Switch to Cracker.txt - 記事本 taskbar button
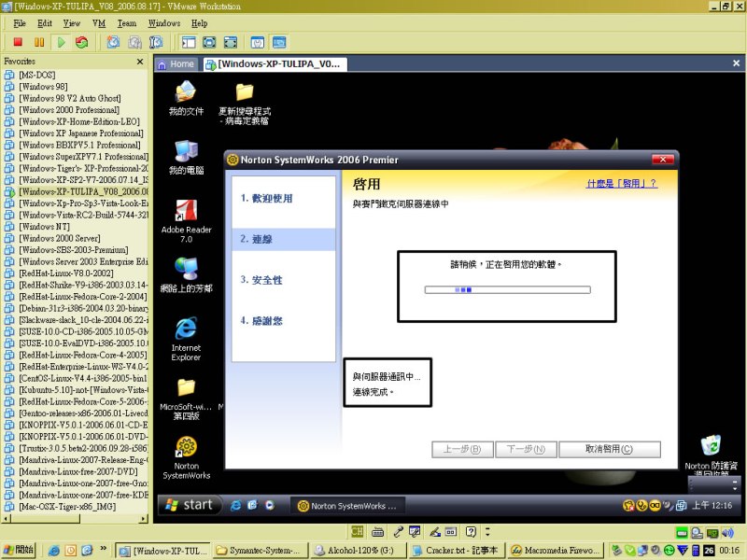The image size is (747, 560). [457, 551]
